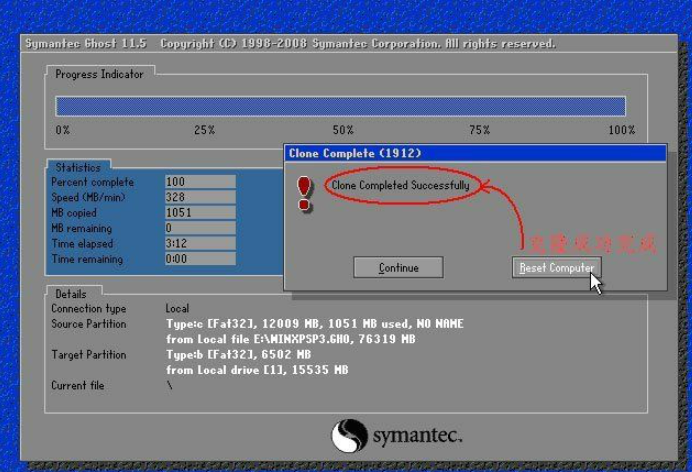This screenshot has height=472, width=692.
Task: Click the Statistics panel heading
Action: click(78, 167)
